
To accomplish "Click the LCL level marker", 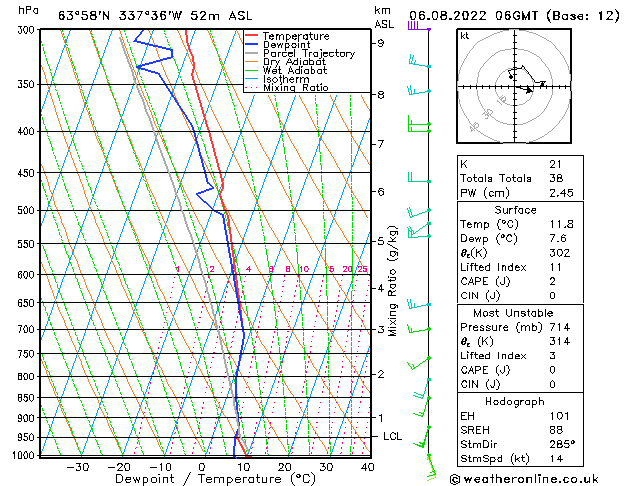I will (x=393, y=437).
